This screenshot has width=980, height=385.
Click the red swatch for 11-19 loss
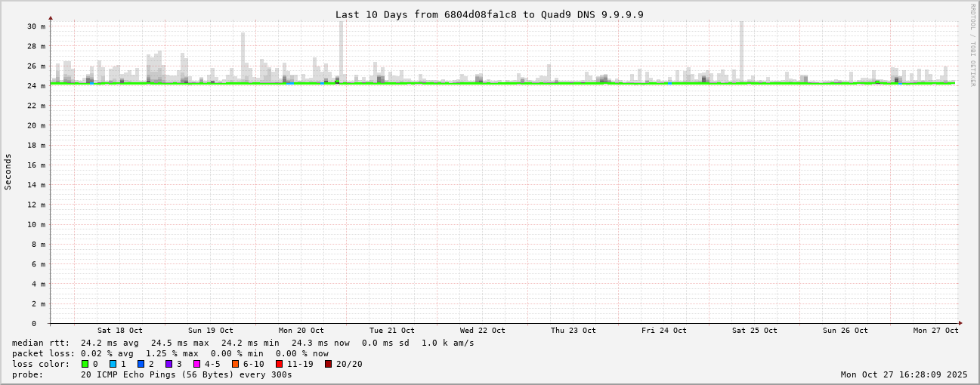pos(279,364)
